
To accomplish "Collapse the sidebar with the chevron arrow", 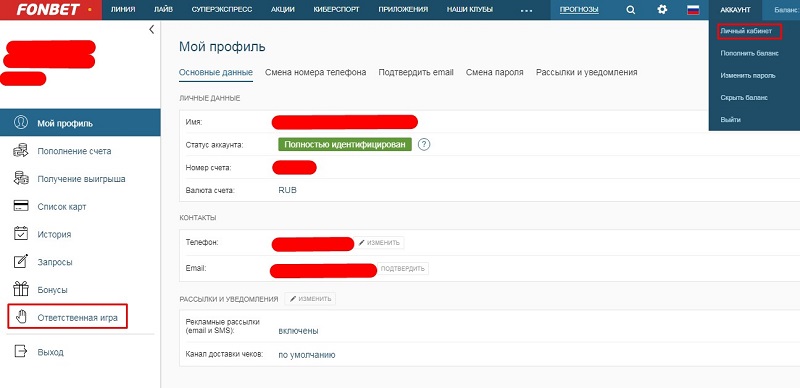I will click(x=151, y=30).
